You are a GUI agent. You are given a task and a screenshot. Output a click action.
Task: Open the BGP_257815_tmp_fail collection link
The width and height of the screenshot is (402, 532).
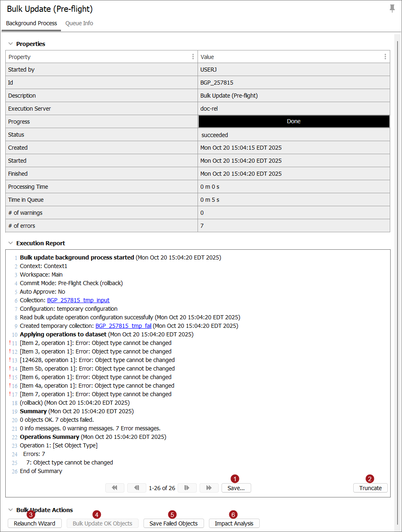tap(123, 326)
